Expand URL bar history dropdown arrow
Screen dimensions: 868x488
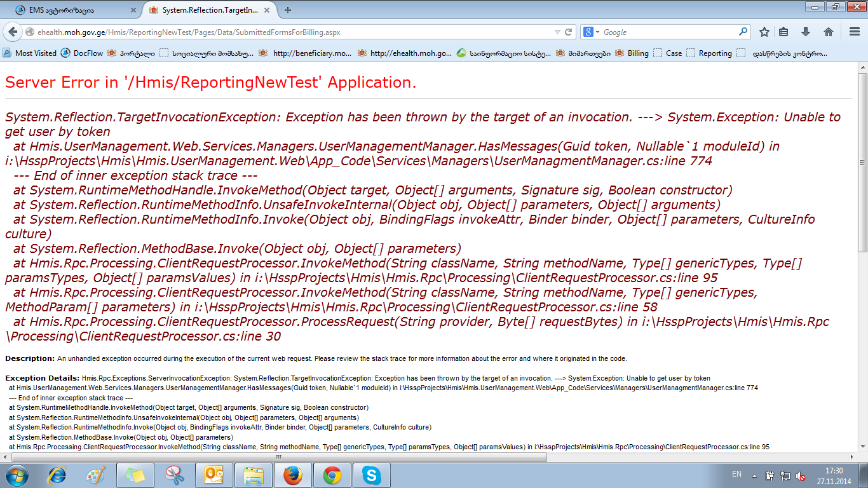(x=557, y=32)
